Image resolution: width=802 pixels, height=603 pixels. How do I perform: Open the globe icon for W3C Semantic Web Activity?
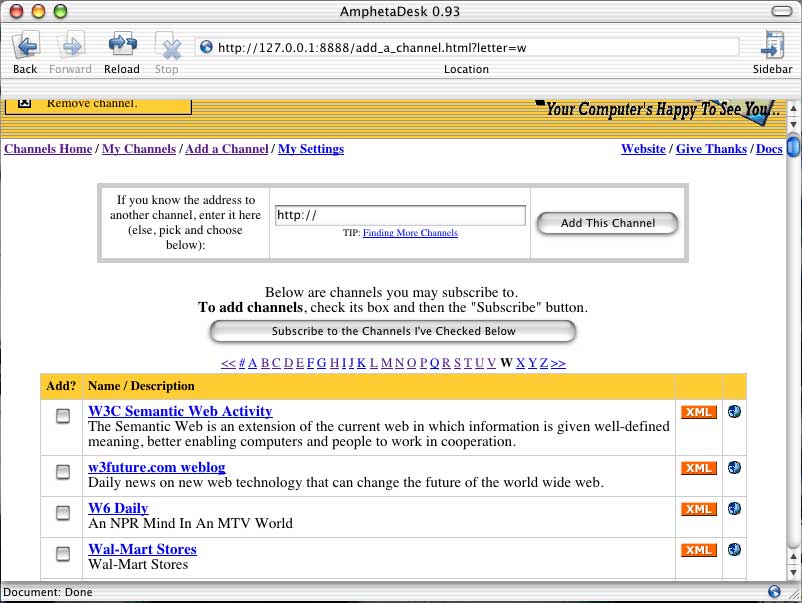click(734, 412)
